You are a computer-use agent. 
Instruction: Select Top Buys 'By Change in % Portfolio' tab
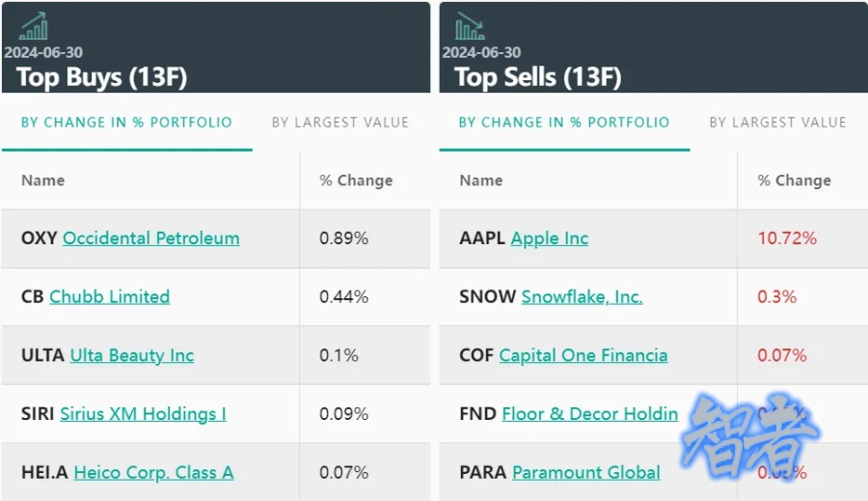pyautogui.click(x=126, y=123)
